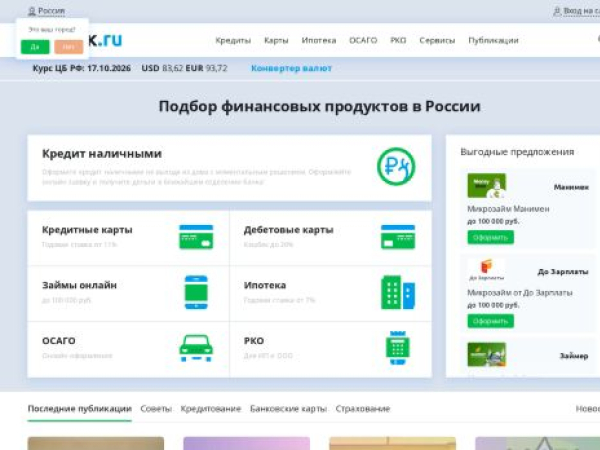Click the site logo ending in .ru
This screenshot has width=600, height=450.
pyautogui.click(x=105, y=40)
